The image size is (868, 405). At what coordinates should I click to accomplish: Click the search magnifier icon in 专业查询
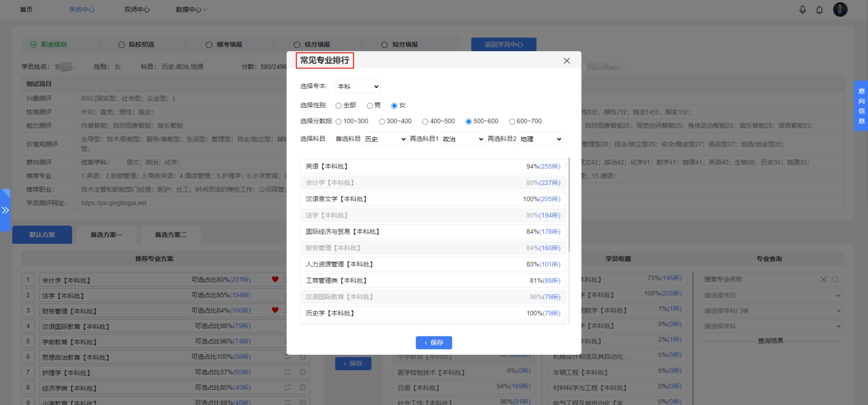835,279
